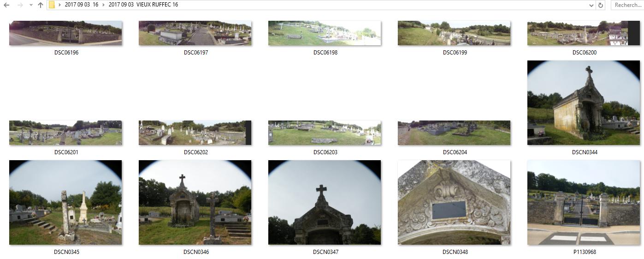Click the folder icon in address bar
Image resolution: width=644 pixels, height=259 pixels.
click(x=52, y=5)
